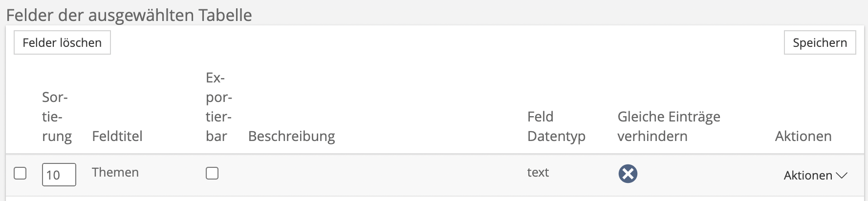Click the Exportierbar column header

[x=218, y=107]
